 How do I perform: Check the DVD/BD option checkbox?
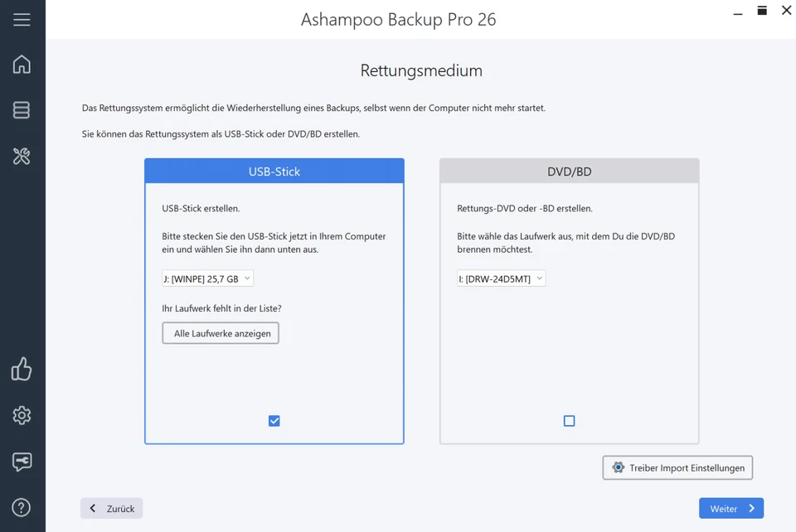click(x=569, y=420)
